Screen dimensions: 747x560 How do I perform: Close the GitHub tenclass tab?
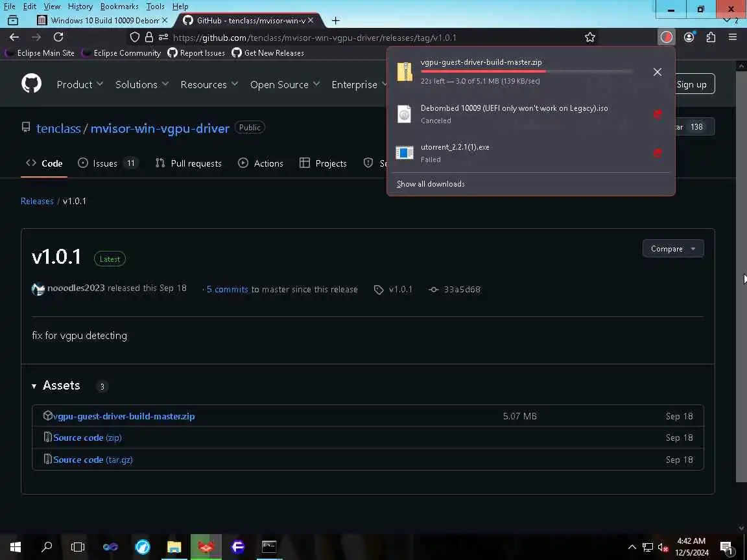click(x=311, y=21)
